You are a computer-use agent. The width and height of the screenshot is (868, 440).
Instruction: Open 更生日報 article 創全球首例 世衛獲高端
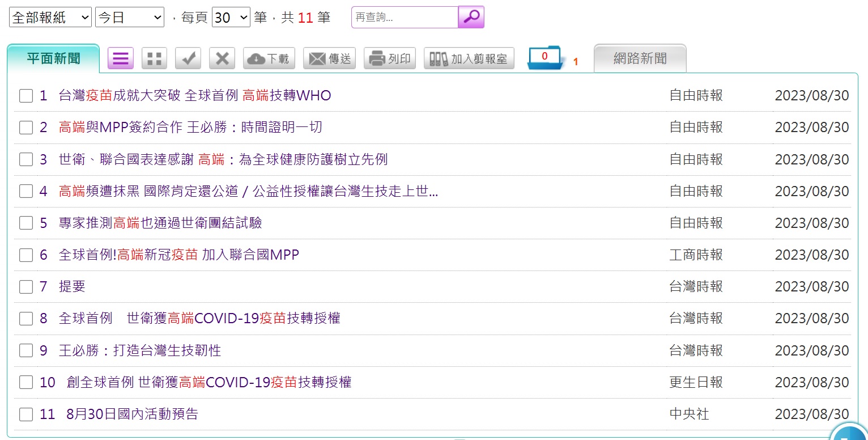(x=209, y=382)
